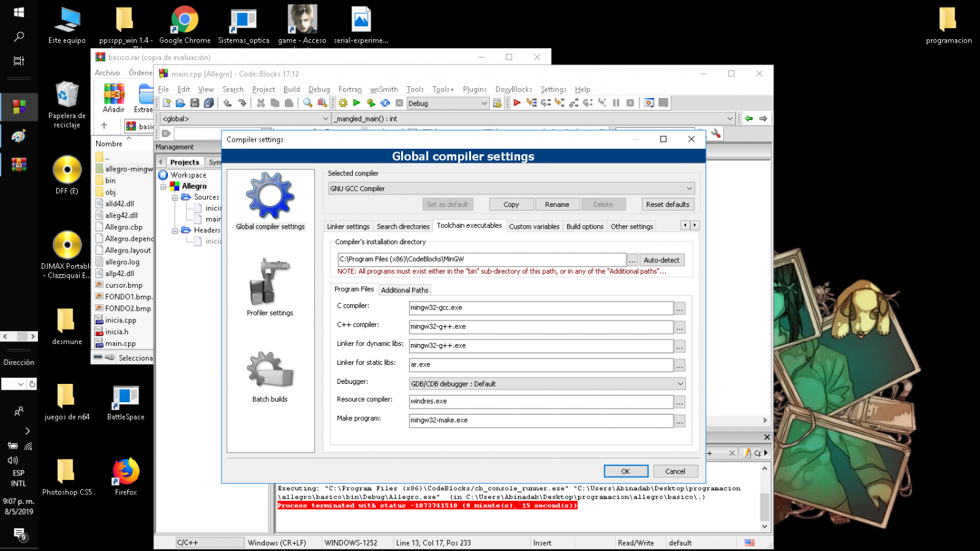Click the New file toolbar icon
Screen dimensions: 980x551
click(167, 103)
